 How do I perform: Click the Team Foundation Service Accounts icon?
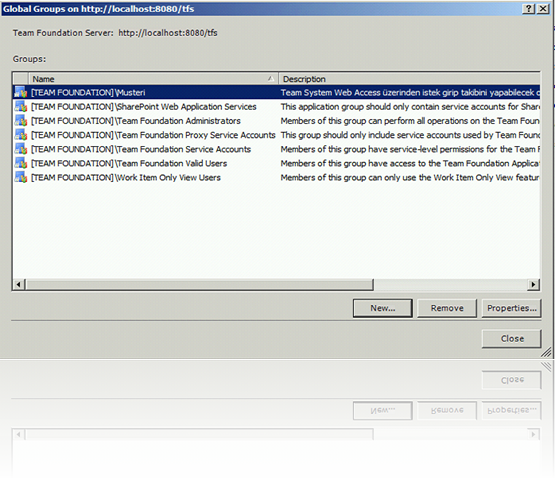21,149
